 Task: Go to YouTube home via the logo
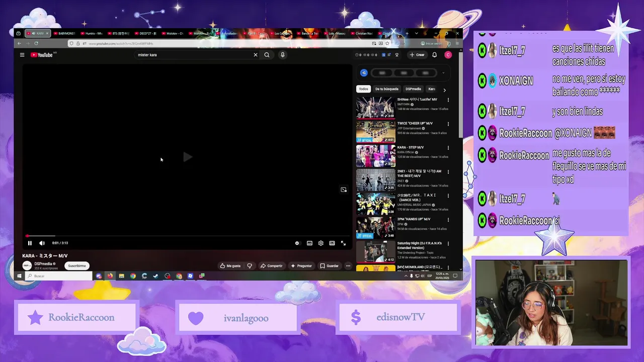[42, 55]
